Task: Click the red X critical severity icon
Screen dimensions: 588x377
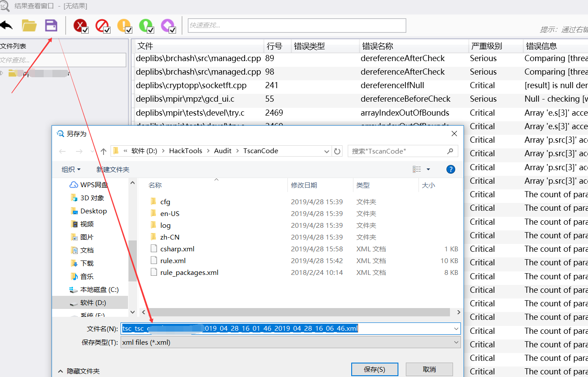Action: (x=80, y=25)
